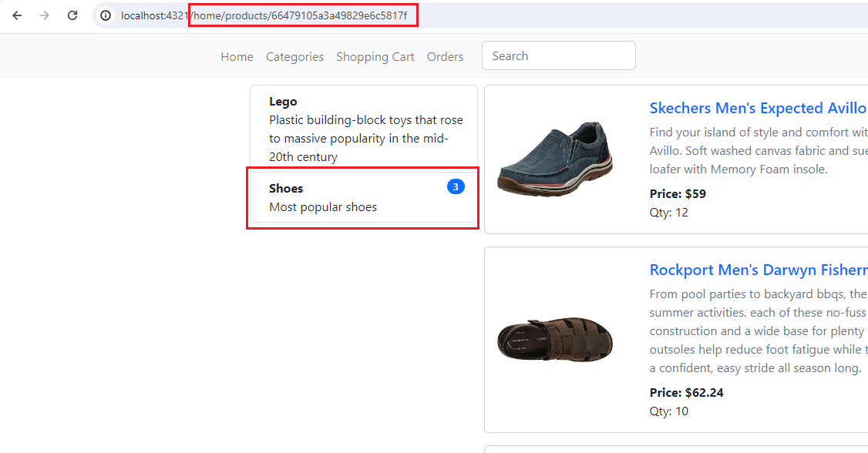Click the brown Rockport sandal image
Image resolution: width=868 pixels, height=453 pixels.
click(555, 341)
